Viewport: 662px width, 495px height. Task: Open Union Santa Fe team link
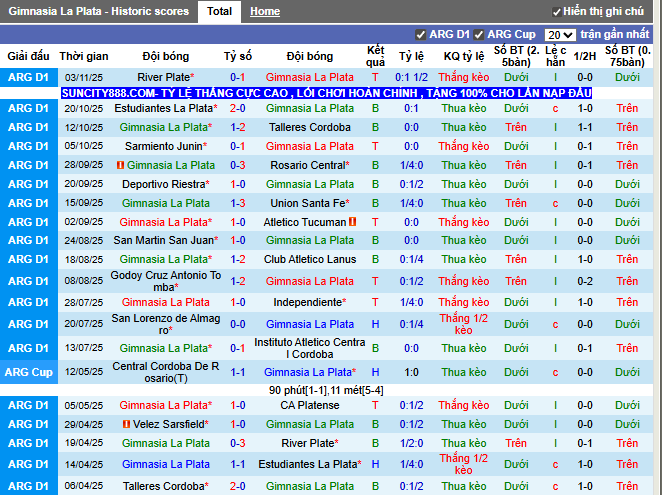point(309,203)
